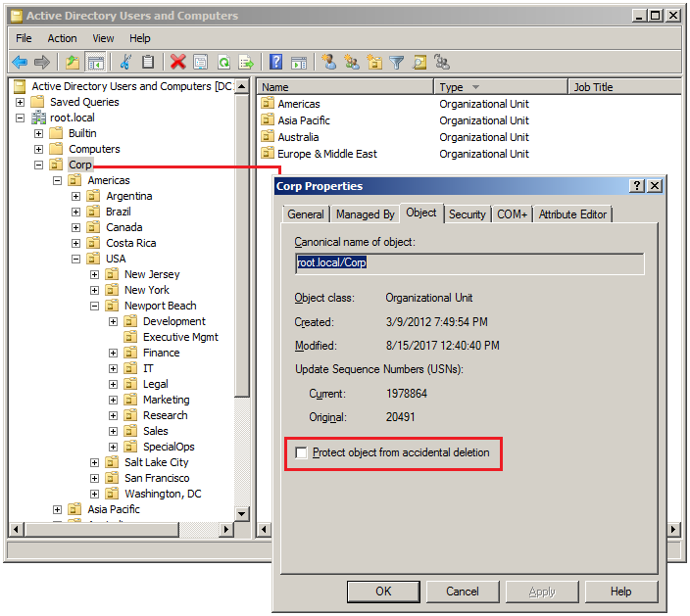Click the Export List icon
The height and width of the screenshot is (616, 690).
pyautogui.click(x=246, y=63)
